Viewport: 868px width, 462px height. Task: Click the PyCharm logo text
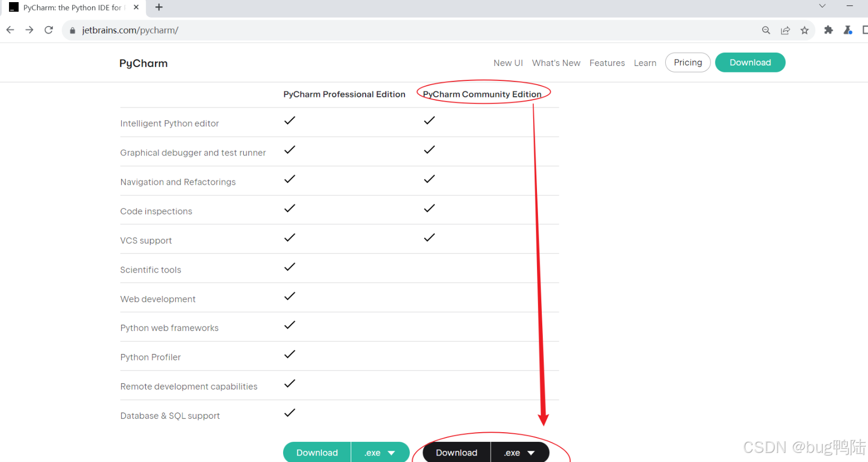(143, 63)
